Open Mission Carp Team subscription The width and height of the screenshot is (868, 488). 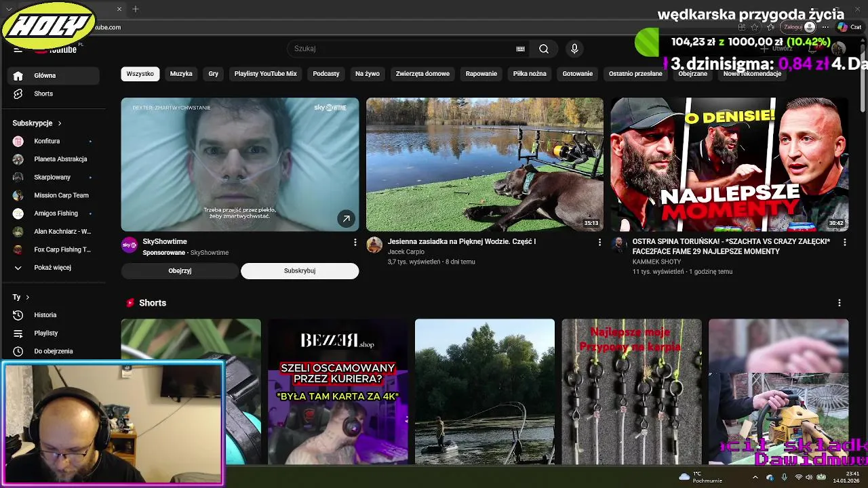tap(53, 195)
